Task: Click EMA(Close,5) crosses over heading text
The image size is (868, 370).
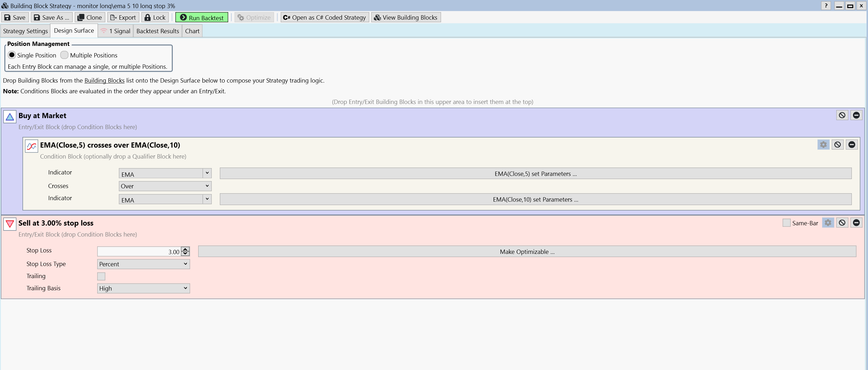Action: click(x=110, y=145)
